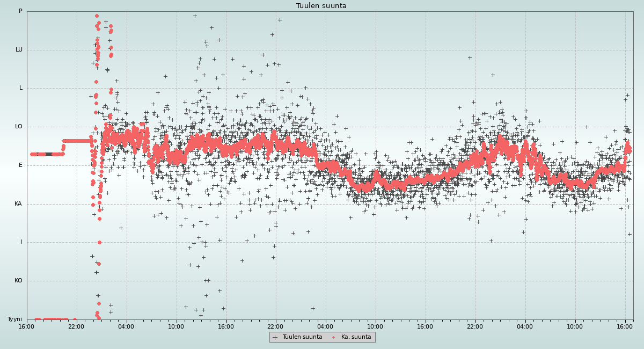The width and height of the screenshot is (644, 349).
Task: Select the first '10:00' x-axis time label
Action: click(x=176, y=326)
